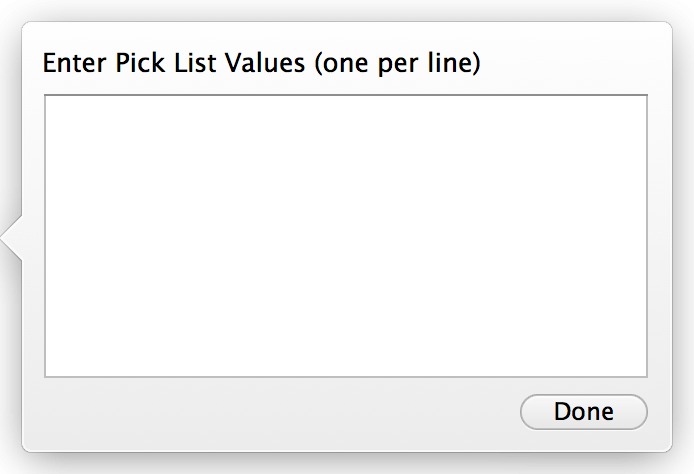Select the rounded Done pill button
This screenshot has width=694, height=474.
(584, 412)
